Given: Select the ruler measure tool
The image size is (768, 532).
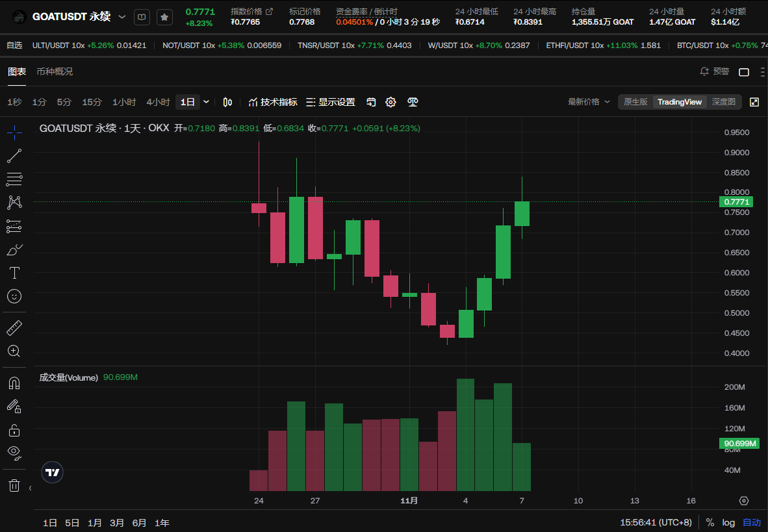Looking at the screenshot, I should click(14, 328).
